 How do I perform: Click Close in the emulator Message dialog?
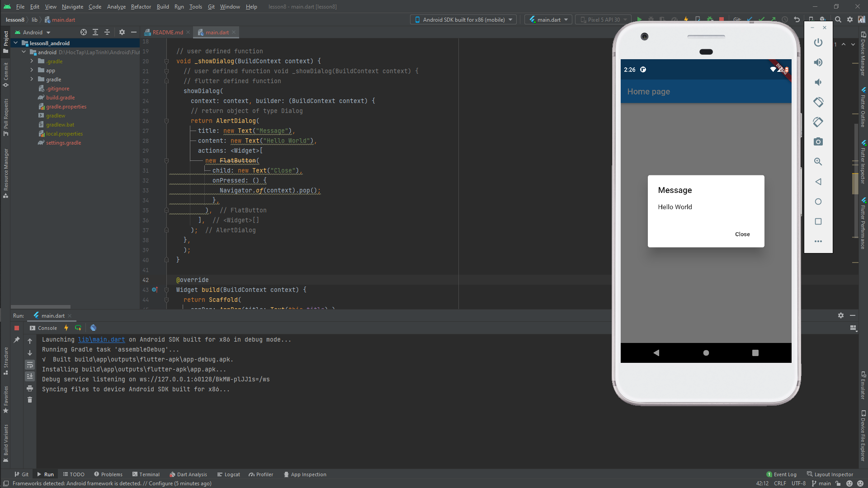[x=742, y=234]
